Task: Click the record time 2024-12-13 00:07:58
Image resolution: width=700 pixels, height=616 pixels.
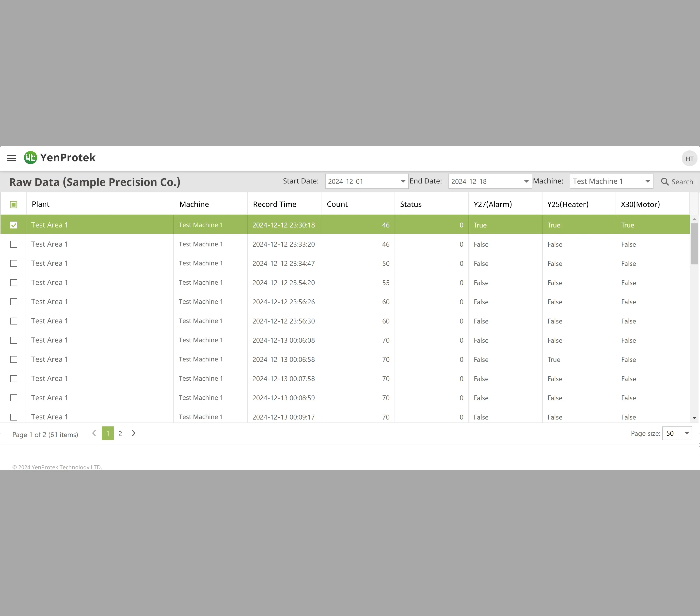Action: click(x=284, y=379)
